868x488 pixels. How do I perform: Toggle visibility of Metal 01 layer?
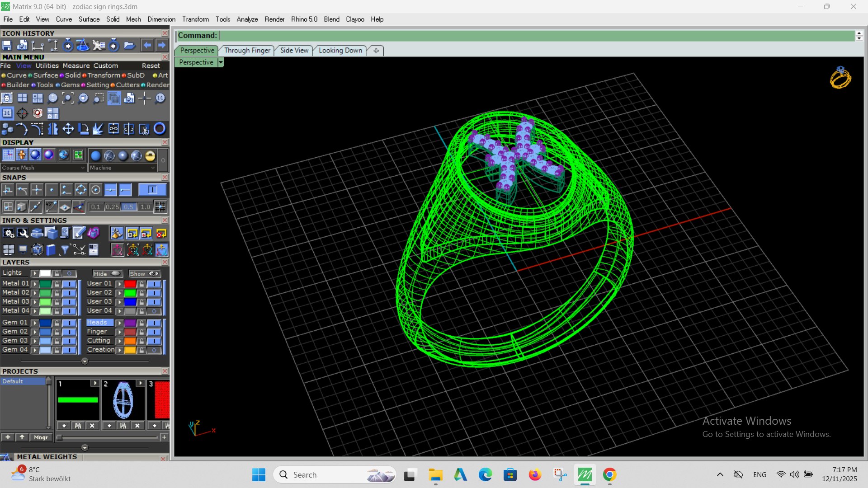coord(69,284)
